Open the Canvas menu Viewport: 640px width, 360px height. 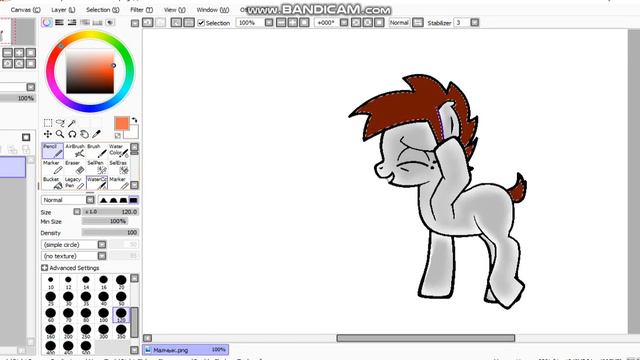tap(25, 9)
